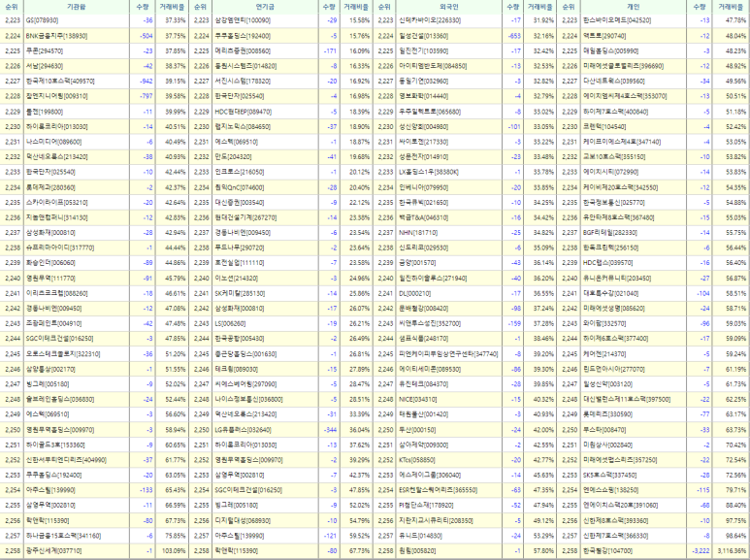The width and height of the screenshot is (750, 560).
Task: Click the 3,116.36% trade ratio value
Action: 732,551
